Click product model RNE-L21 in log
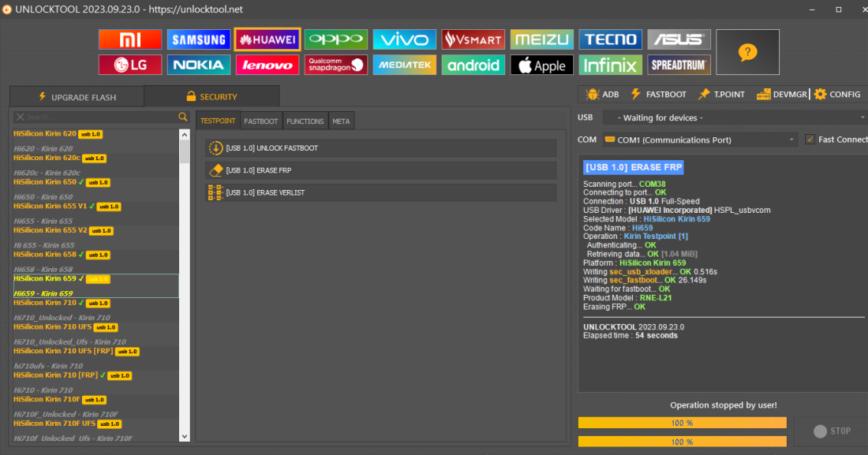Viewport: 868px width, 455px height. coord(656,298)
